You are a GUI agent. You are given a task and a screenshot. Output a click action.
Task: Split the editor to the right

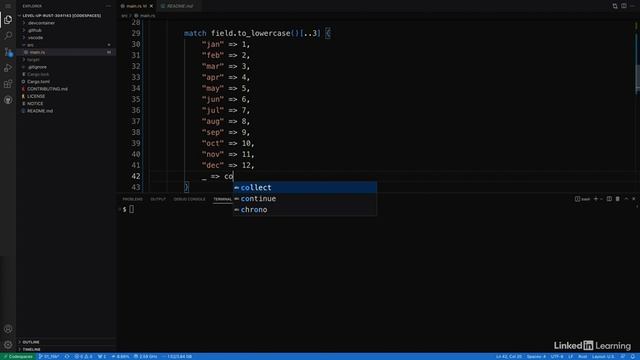coord(624,6)
